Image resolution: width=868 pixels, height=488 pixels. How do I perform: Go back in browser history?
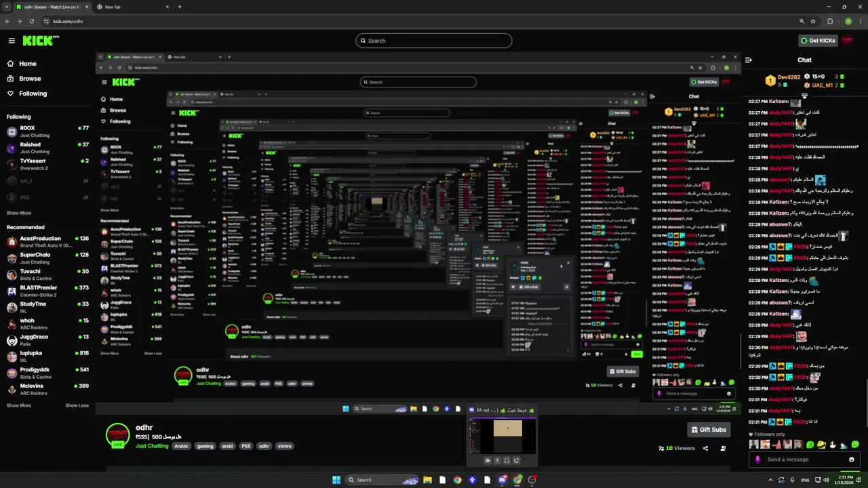7,21
